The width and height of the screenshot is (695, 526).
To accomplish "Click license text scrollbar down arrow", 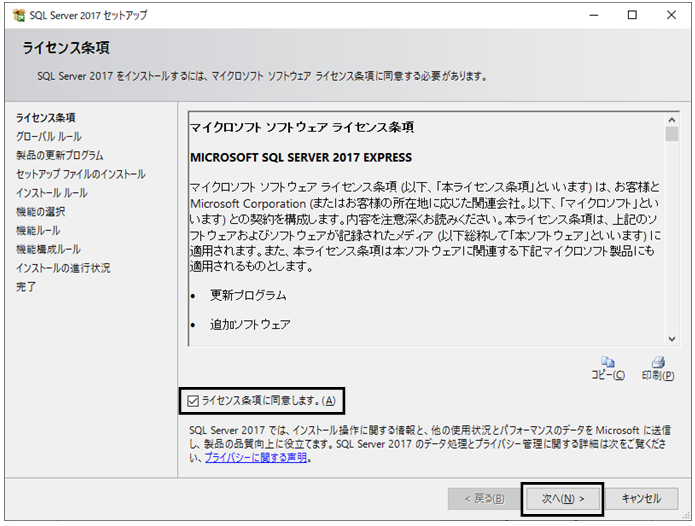I will click(x=672, y=339).
